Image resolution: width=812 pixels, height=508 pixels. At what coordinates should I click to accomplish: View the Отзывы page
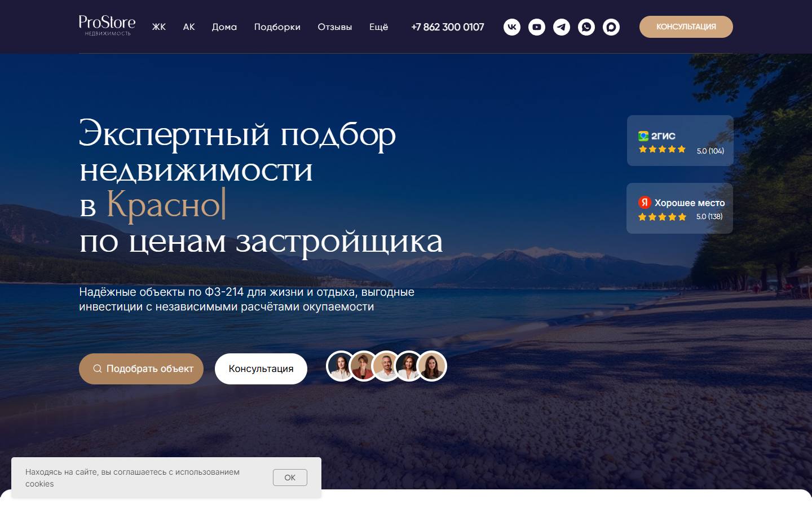click(335, 27)
